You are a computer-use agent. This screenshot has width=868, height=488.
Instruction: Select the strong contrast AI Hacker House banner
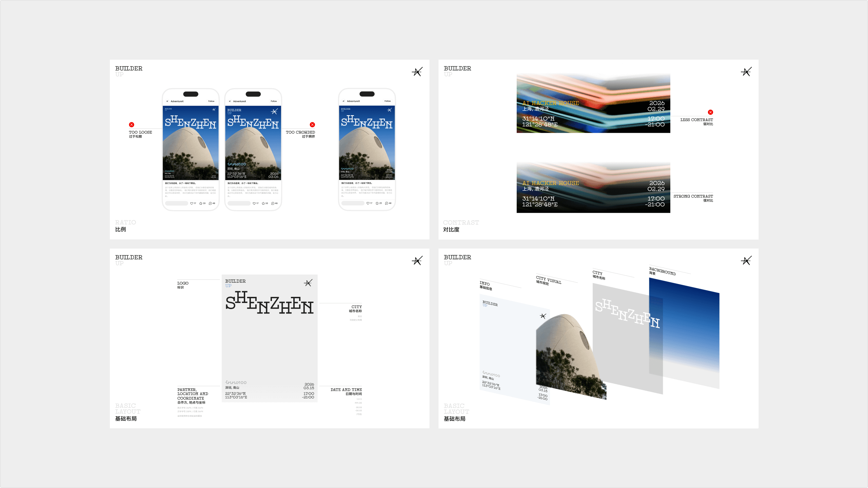[x=593, y=187]
